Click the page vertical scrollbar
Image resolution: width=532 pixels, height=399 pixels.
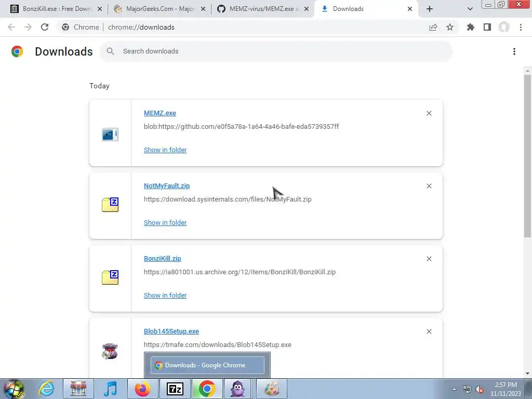point(527,156)
